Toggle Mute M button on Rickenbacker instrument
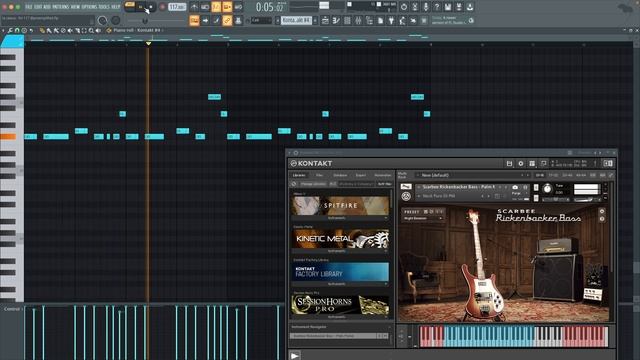The image size is (640, 360). (x=536, y=198)
